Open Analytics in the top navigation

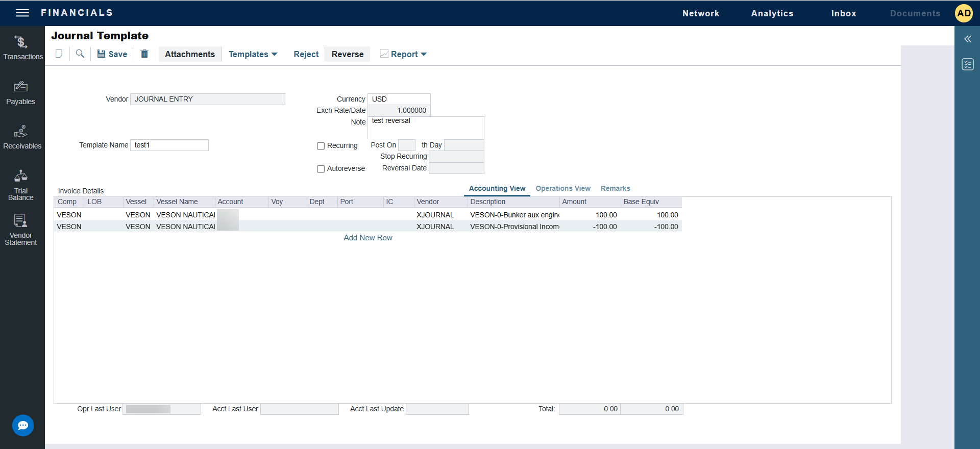772,13
